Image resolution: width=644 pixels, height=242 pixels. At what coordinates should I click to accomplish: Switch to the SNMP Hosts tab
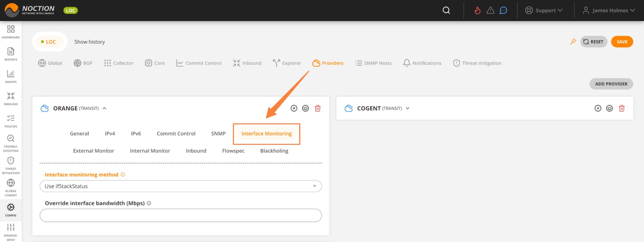tap(373, 63)
